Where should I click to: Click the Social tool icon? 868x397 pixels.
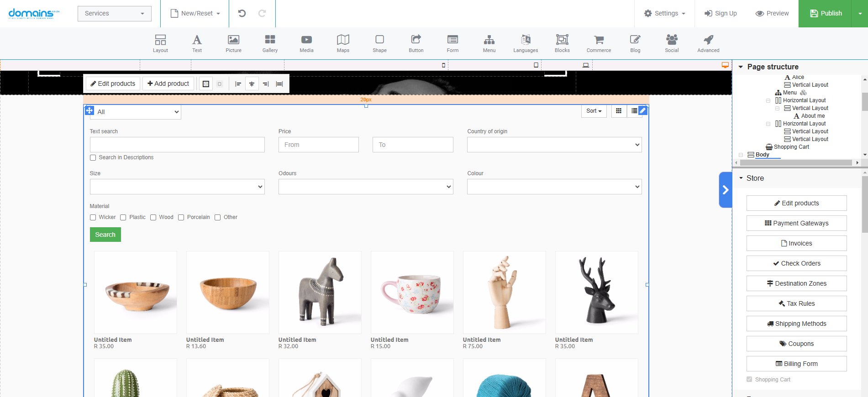pos(672,43)
